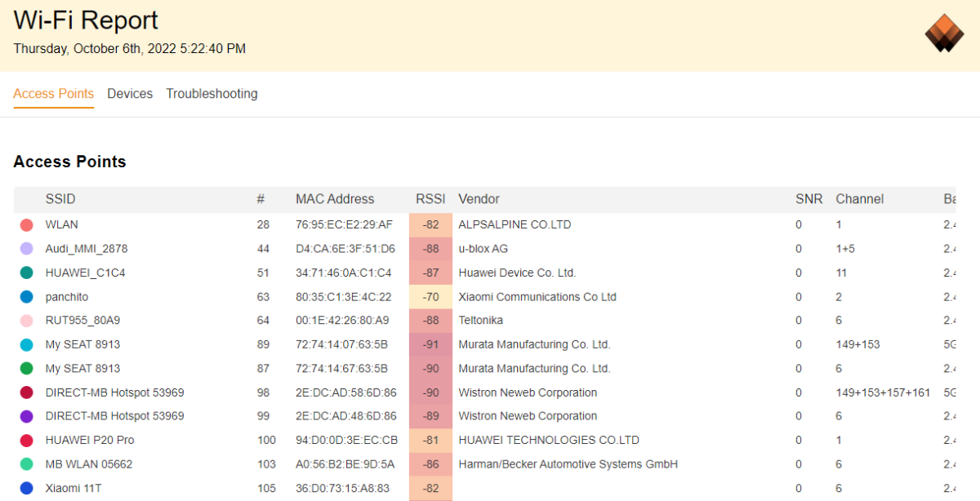Image resolution: width=980 pixels, height=501 pixels.
Task: Click the green dot beside MB WLAN 05662
Action: pos(25,464)
